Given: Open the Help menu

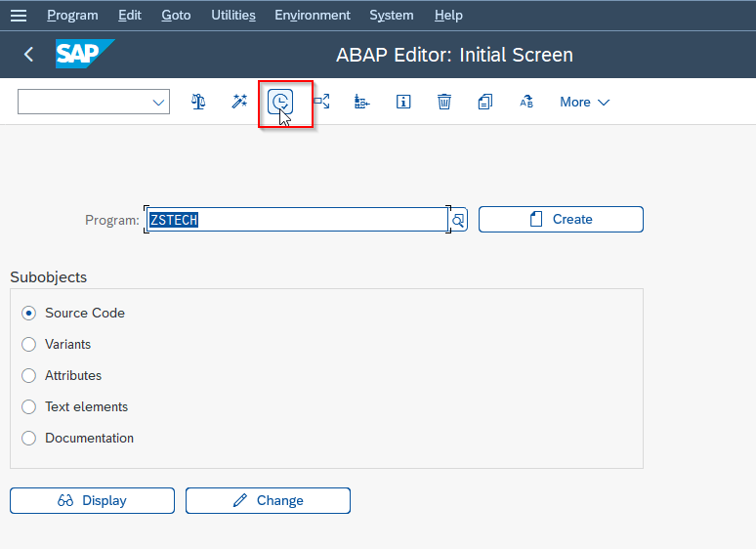Looking at the screenshot, I should pos(448,16).
